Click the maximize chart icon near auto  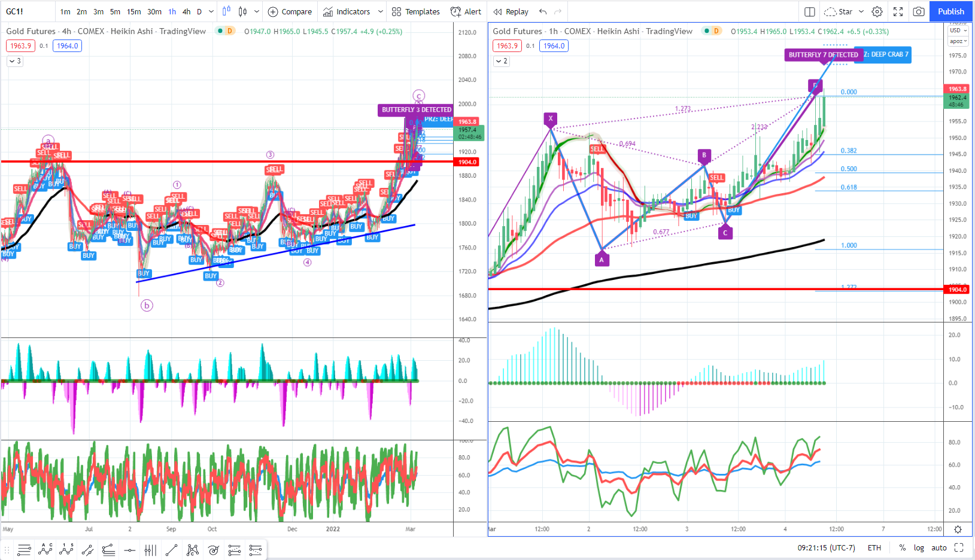pos(959,547)
